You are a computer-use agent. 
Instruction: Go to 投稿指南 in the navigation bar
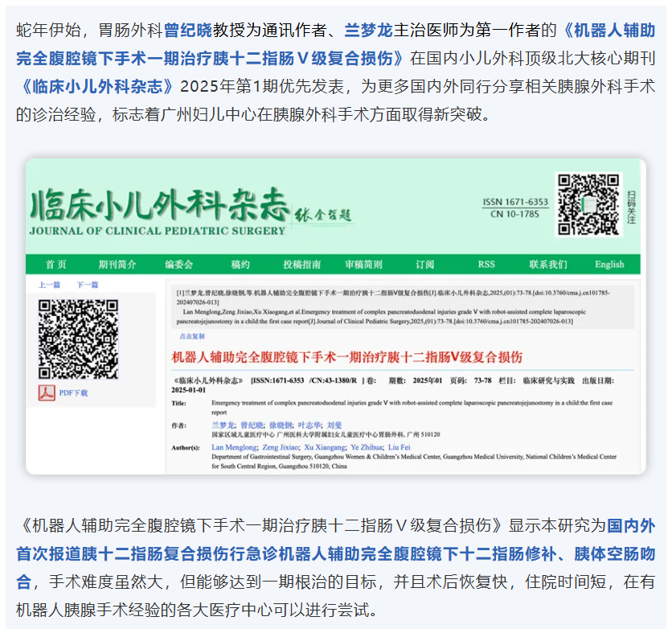pyautogui.click(x=301, y=265)
